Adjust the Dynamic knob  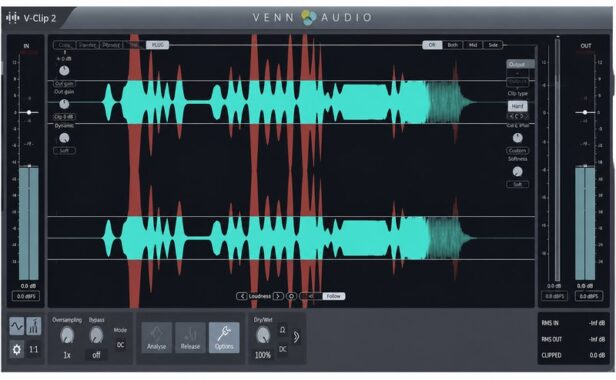click(x=64, y=138)
